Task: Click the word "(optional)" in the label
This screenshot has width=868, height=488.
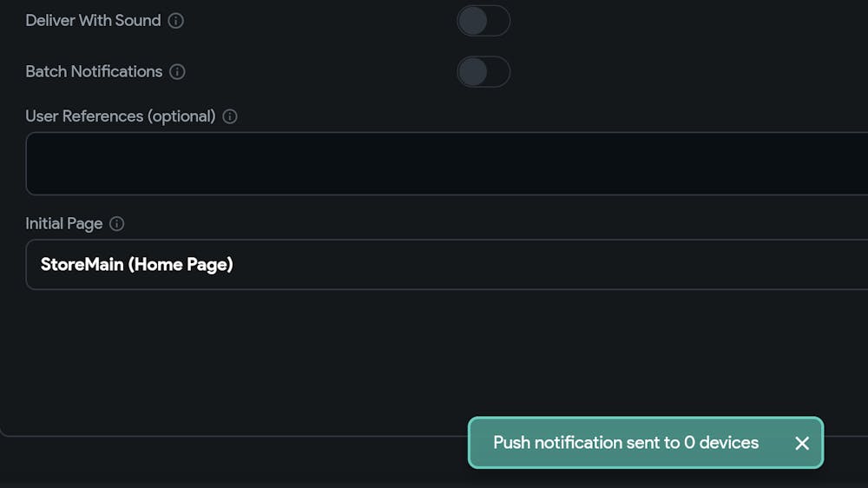Action: coord(182,116)
